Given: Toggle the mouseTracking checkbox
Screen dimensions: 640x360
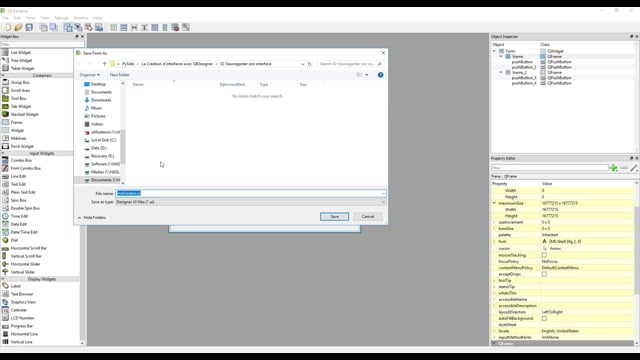Looking at the screenshot, I should tap(544, 255).
